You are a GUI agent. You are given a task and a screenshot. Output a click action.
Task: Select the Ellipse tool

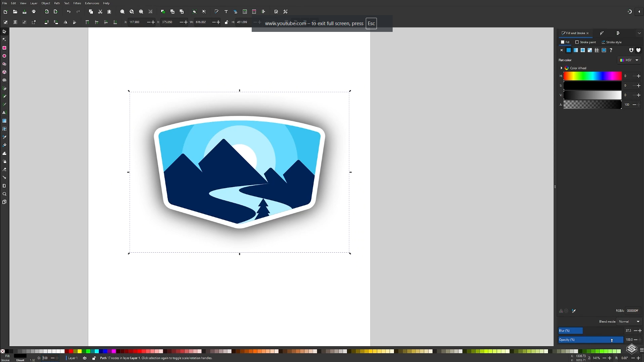(4, 56)
